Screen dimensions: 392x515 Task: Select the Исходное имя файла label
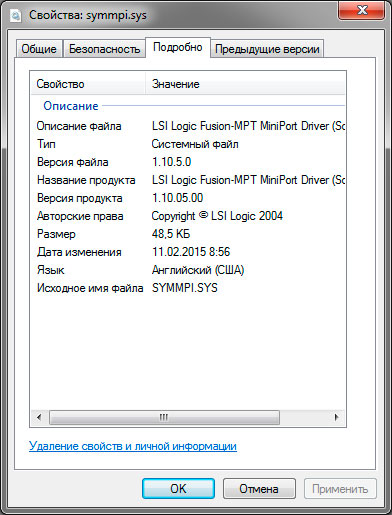[x=90, y=288]
